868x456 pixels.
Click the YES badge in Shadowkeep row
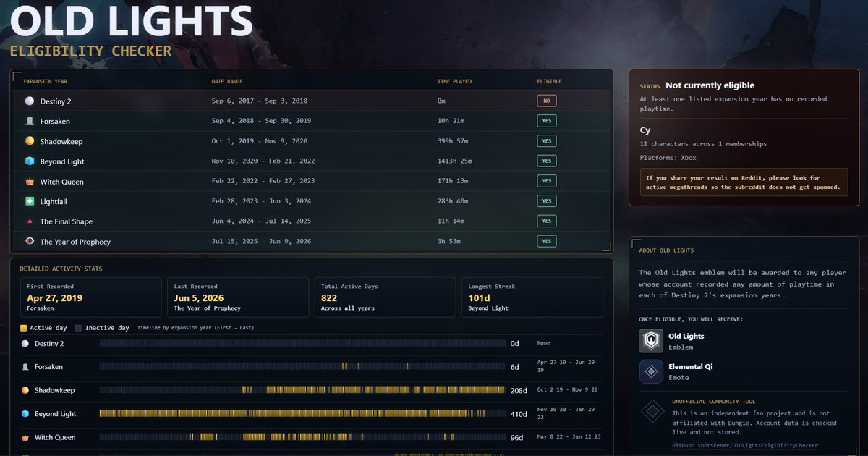click(x=547, y=141)
